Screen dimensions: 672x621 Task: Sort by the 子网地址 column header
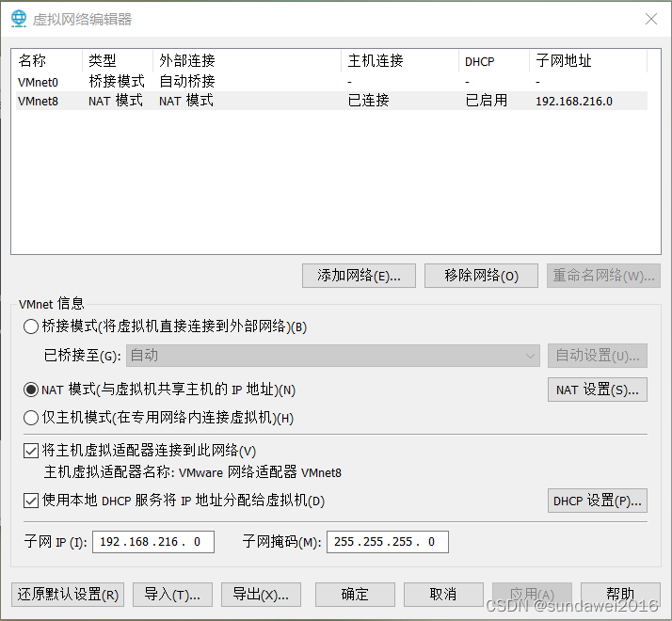coord(588,61)
